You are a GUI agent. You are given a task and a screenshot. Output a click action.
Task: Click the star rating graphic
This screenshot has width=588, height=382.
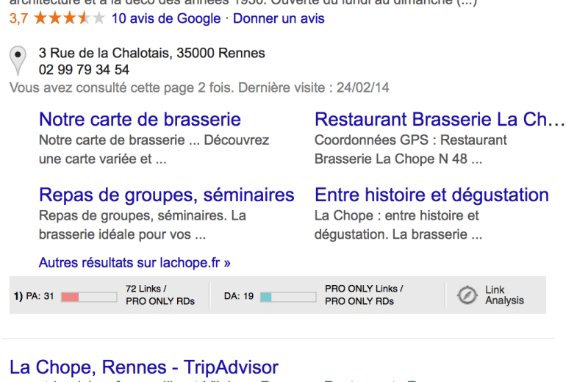pos(70,18)
